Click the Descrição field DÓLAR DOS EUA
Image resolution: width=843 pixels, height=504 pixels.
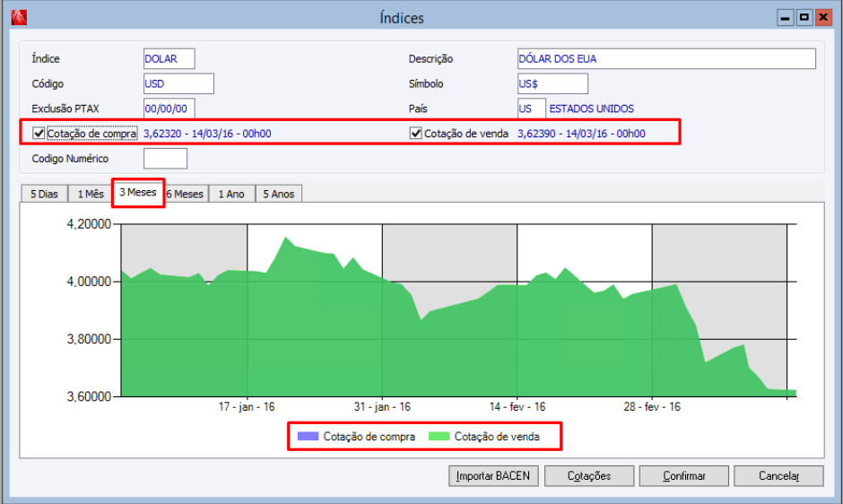pos(666,58)
